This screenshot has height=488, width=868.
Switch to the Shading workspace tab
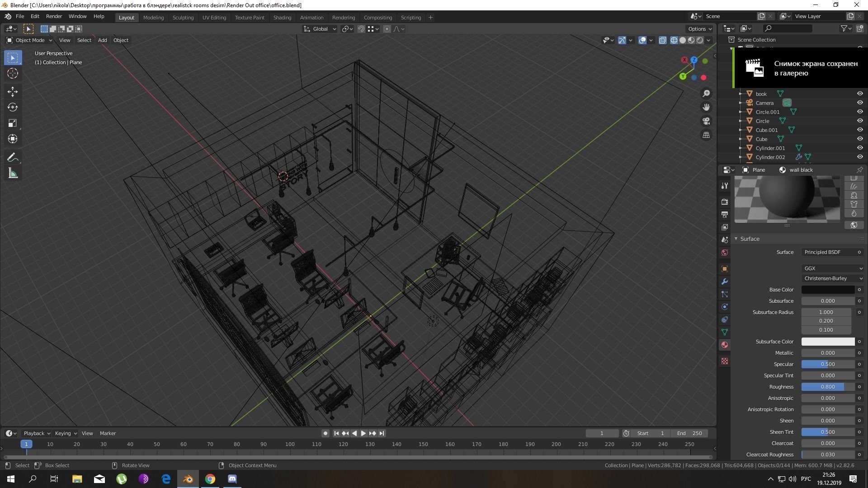click(282, 18)
